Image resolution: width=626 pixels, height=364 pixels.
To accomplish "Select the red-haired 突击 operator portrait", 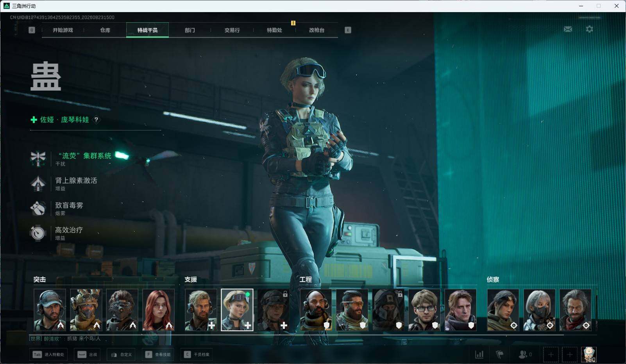I will point(158,310).
